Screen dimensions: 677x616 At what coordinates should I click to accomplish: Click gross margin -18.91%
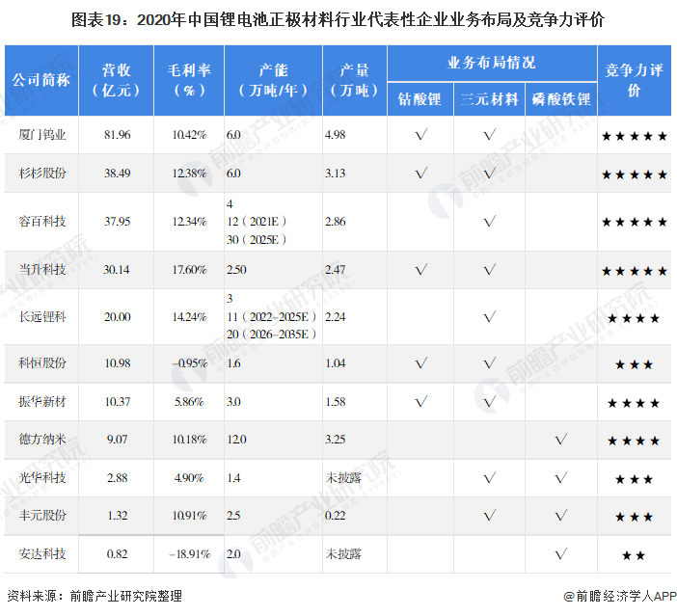click(190, 554)
